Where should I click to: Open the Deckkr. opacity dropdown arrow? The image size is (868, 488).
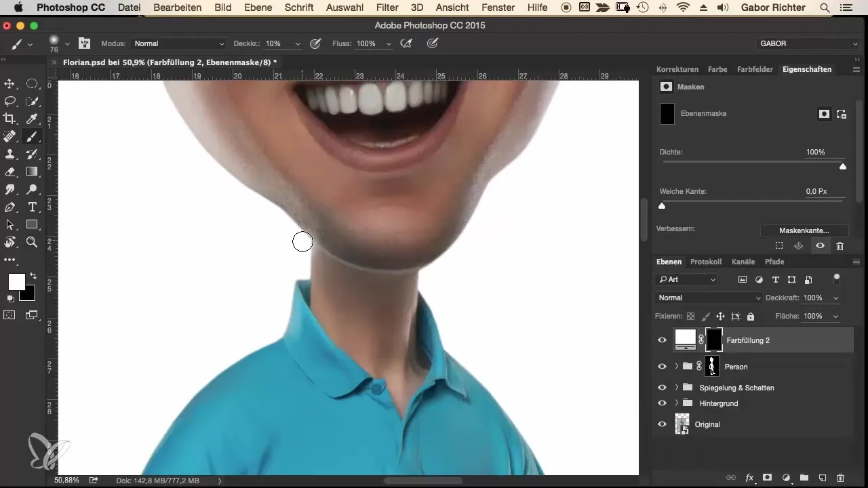point(298,44)
